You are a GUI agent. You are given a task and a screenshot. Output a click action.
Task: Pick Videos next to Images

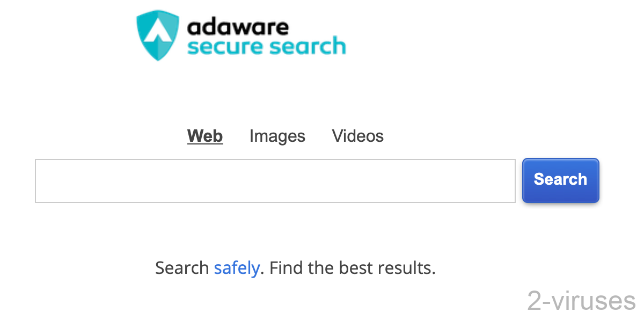pos(358,136)
